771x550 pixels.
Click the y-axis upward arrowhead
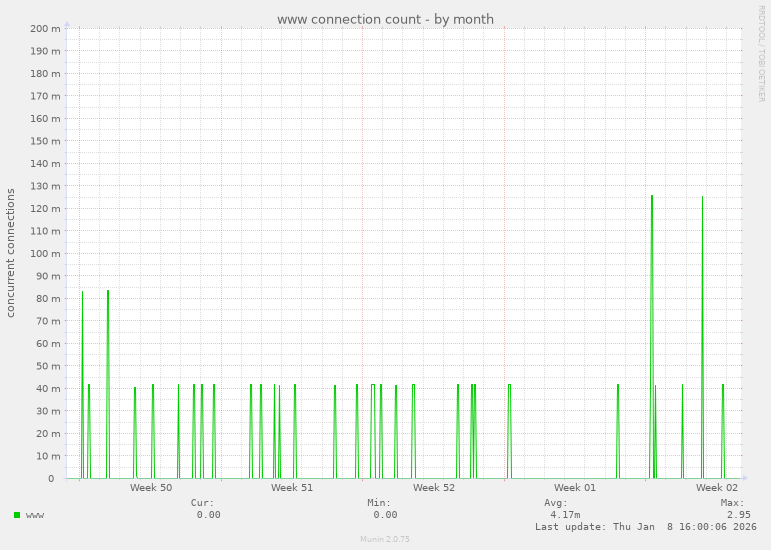(67, 24)
